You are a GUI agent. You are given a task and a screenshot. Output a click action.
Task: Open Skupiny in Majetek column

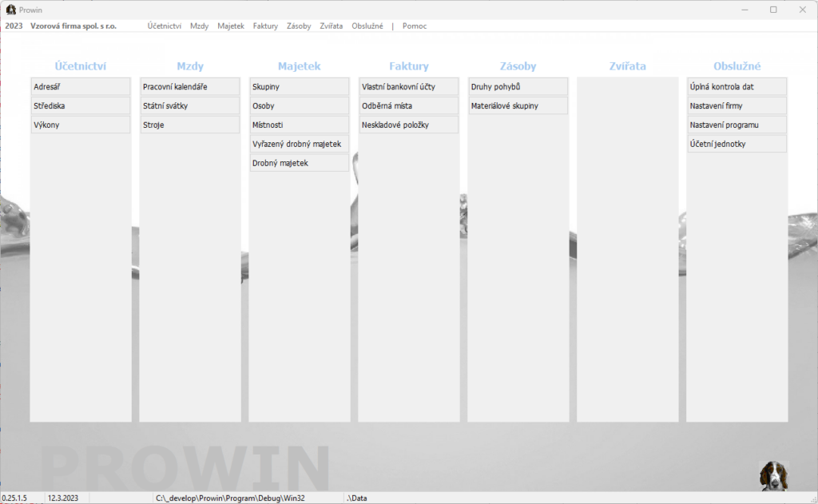[x=300, y=86]
